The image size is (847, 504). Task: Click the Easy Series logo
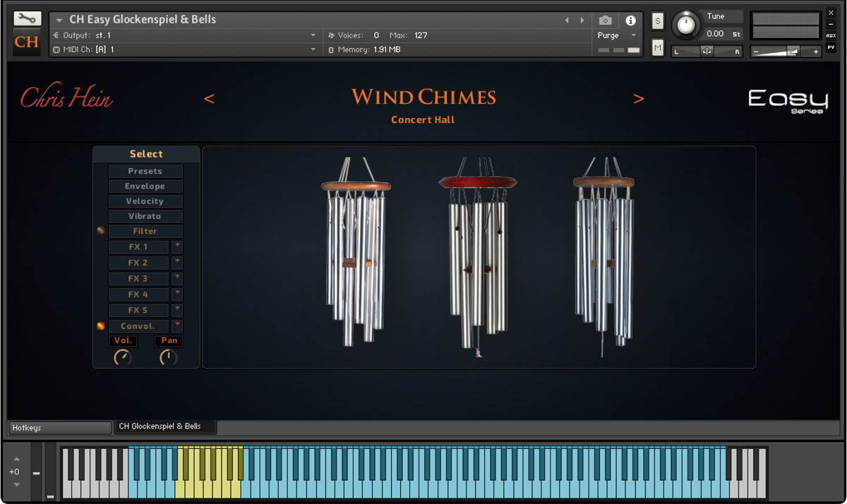788,100
